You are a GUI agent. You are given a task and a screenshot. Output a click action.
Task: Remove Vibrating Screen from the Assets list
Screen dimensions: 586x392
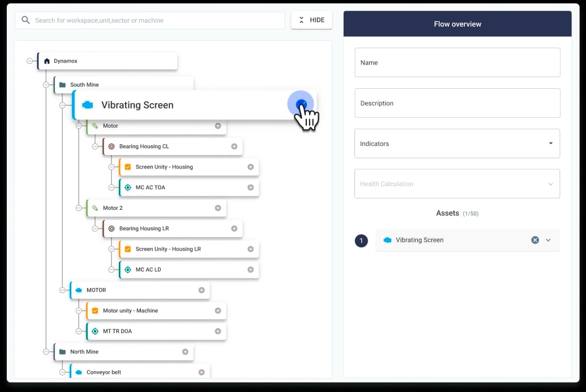click(x=535, y=240)
